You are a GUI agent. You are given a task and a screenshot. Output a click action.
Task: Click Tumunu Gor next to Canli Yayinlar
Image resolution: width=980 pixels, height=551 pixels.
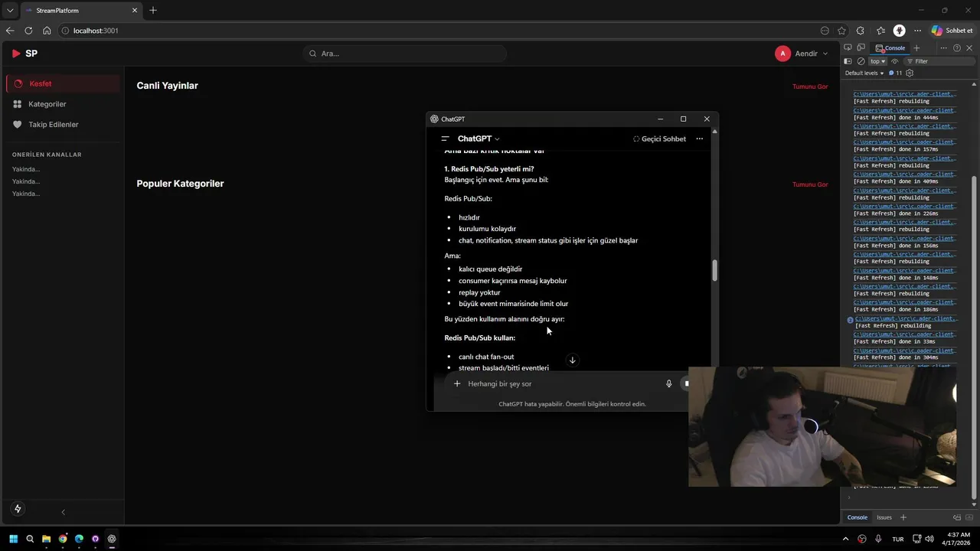[810, 86]
